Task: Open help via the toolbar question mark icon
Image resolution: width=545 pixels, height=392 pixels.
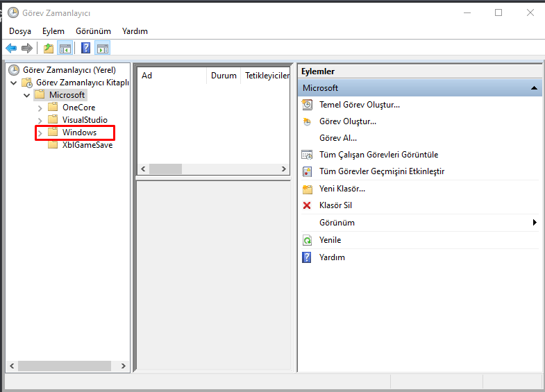Action: pyautogui.click(x=85, y=48)
